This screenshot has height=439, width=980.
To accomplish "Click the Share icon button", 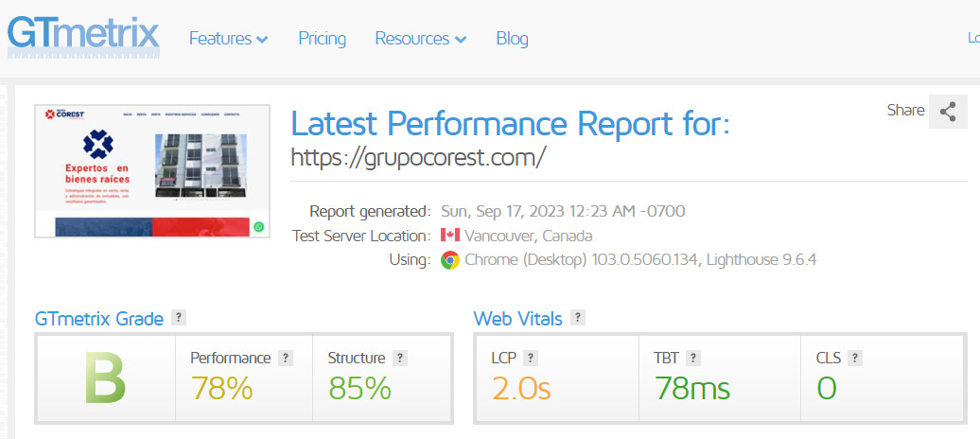I will (x=948, y=112).
